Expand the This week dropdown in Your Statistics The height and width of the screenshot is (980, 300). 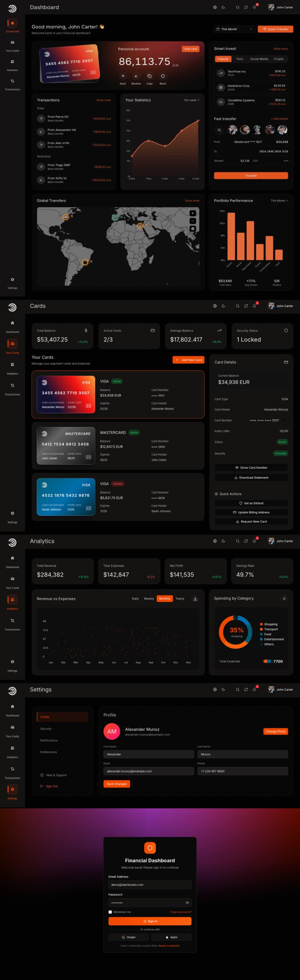coord(191,100)
